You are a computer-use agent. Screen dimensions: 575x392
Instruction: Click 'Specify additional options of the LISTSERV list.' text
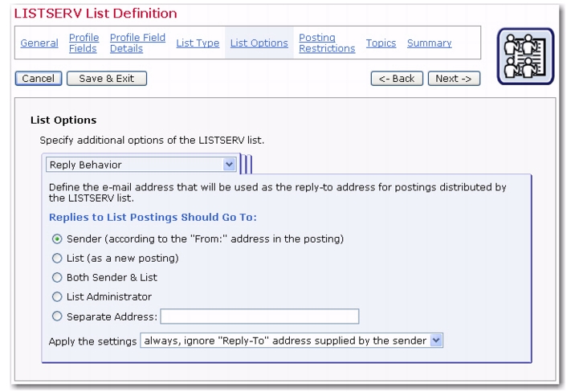pyautogui.click(x=152, y=141)
